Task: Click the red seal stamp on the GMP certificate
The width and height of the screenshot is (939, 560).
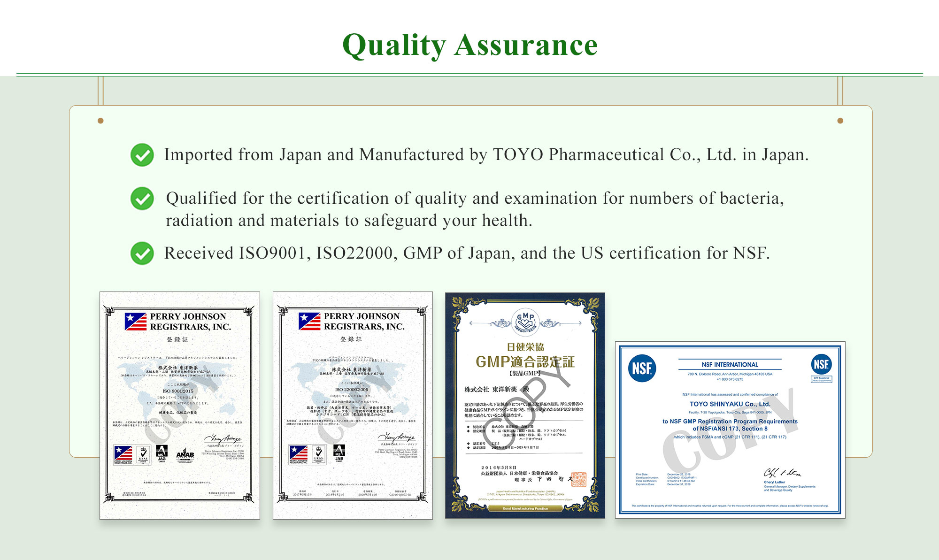Action: click(578, 479)
